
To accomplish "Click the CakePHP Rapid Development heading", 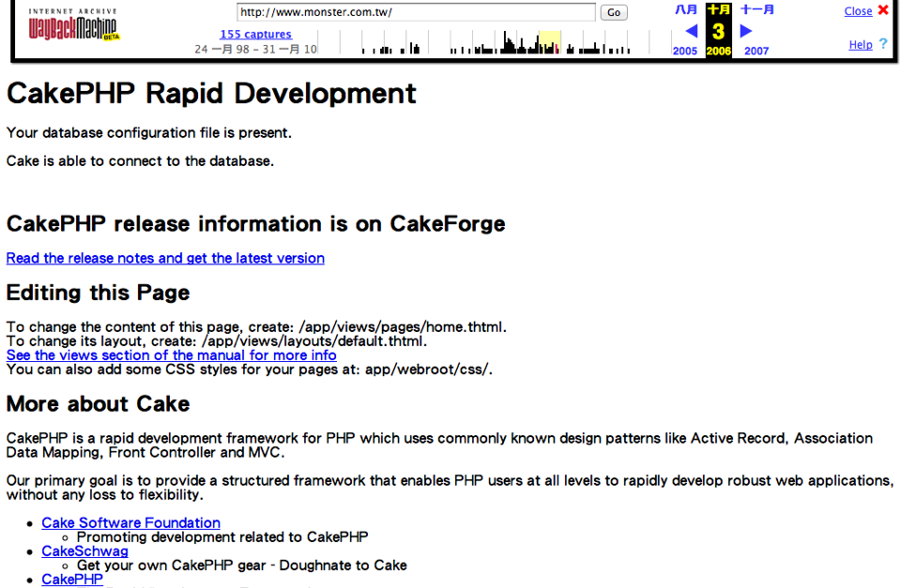I will [211, 94].
